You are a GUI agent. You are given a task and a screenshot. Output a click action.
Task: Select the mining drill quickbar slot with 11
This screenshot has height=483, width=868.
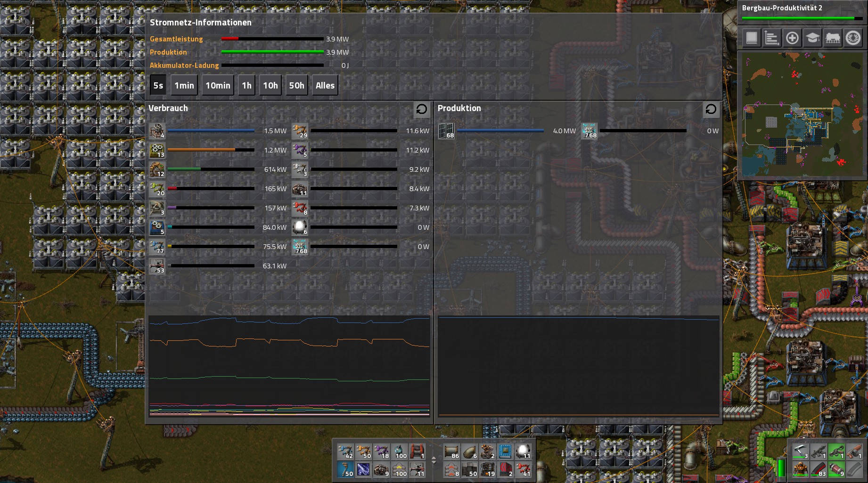[417, 469]
